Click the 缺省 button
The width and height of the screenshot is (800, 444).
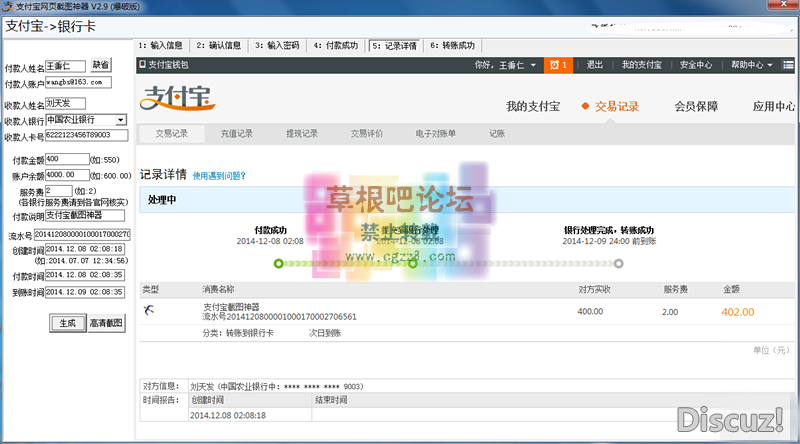click(101, 65)
